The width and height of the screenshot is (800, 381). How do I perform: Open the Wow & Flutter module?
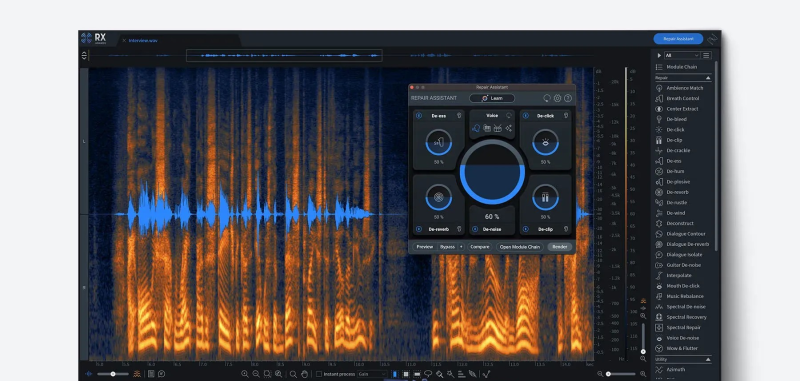(x=677, y=348)
